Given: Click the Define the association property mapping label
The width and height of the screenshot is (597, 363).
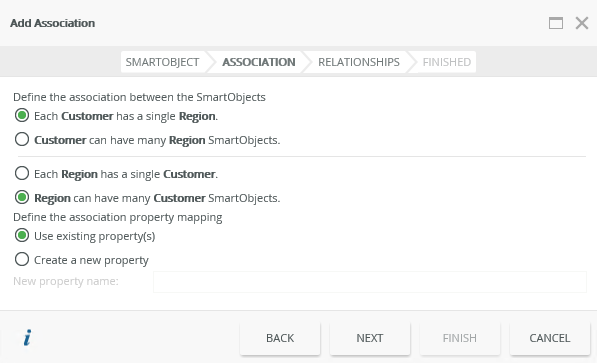Looking at the screenshot, I should point(118,217).
